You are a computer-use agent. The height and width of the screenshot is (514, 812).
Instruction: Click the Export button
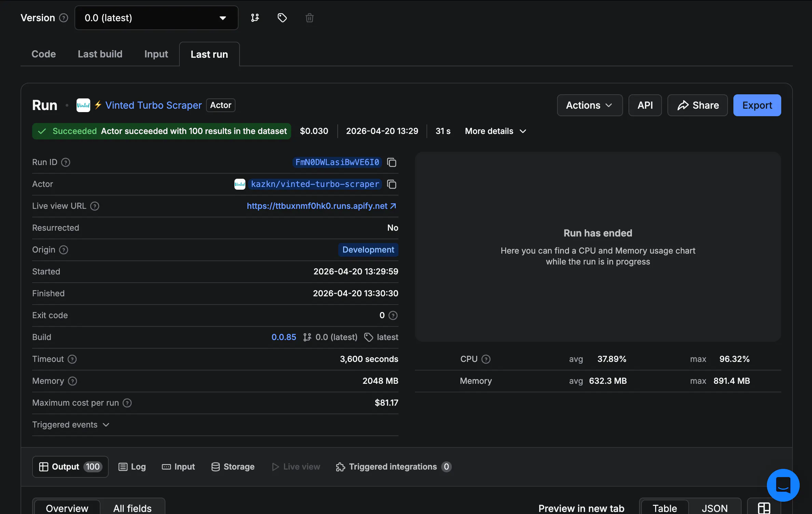[x=757, y=105]
